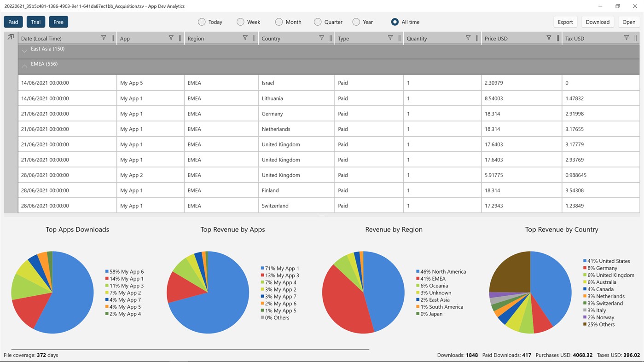Collapse the EMEA (556) group

tap(24, 66)
